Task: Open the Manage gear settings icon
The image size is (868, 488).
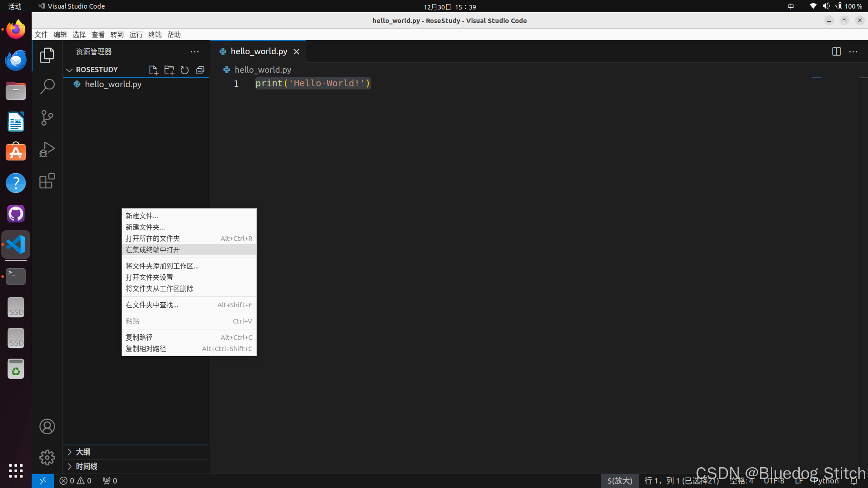Action: 47,458
